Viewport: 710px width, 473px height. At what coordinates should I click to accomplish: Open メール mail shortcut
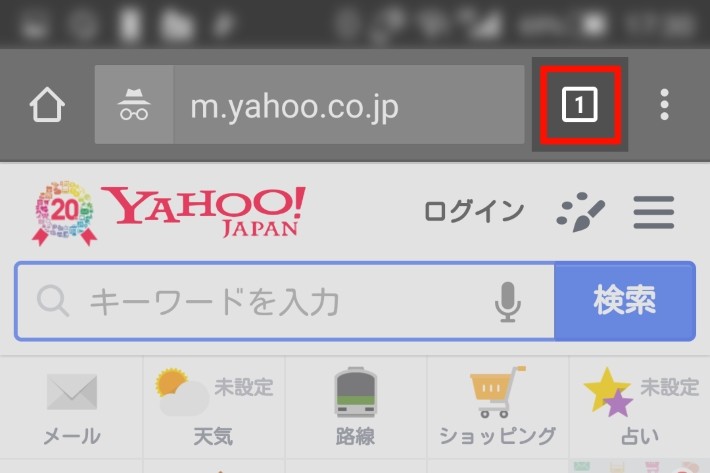pyautogui.click(x=72, y=407)
